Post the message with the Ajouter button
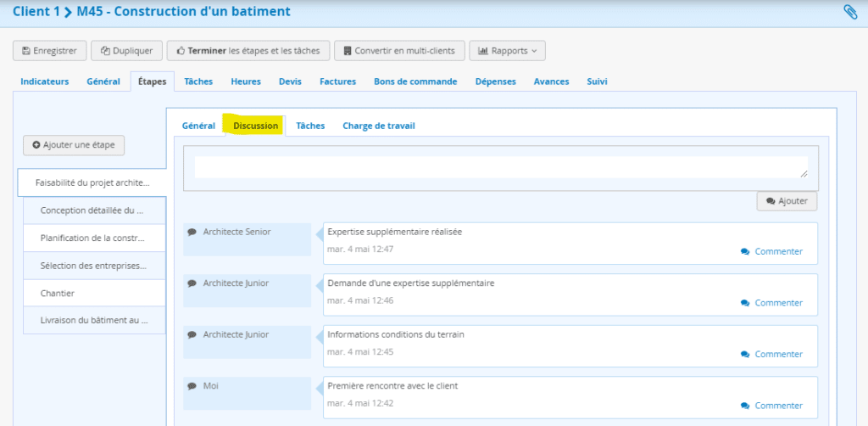Viewport: 868px width, 426px height. coord(787,201)
